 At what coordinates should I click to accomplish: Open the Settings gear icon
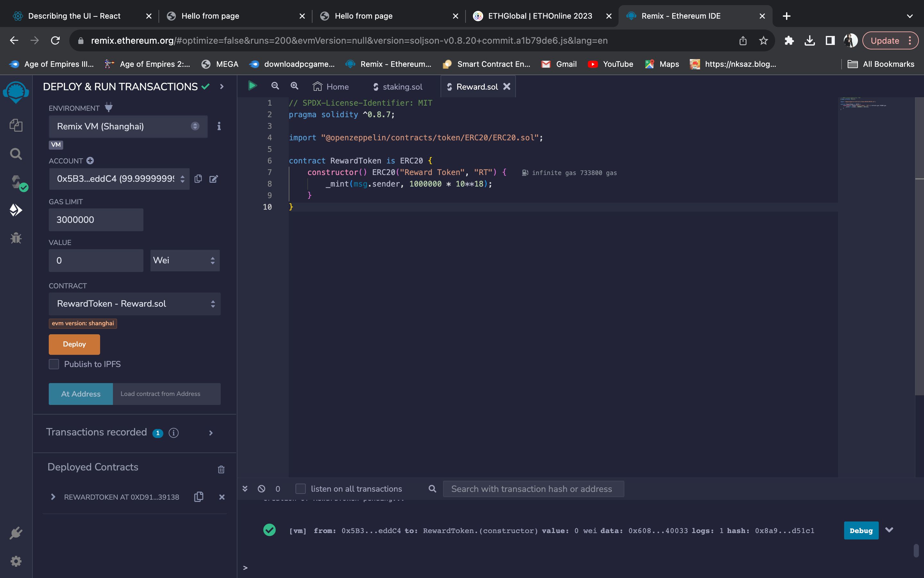click(16, 561)
